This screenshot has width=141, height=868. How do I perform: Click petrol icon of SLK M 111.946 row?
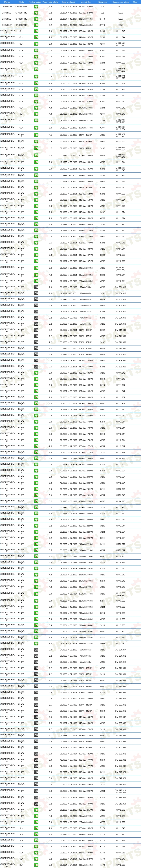pos(36,828)
